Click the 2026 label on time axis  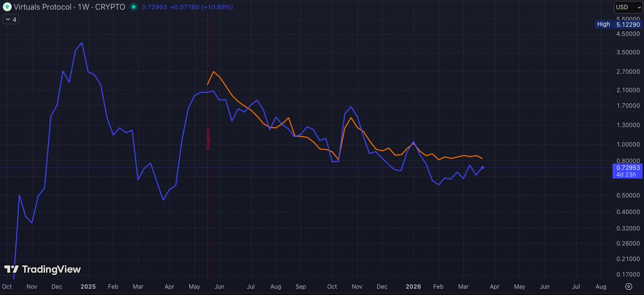pos(413,287)
